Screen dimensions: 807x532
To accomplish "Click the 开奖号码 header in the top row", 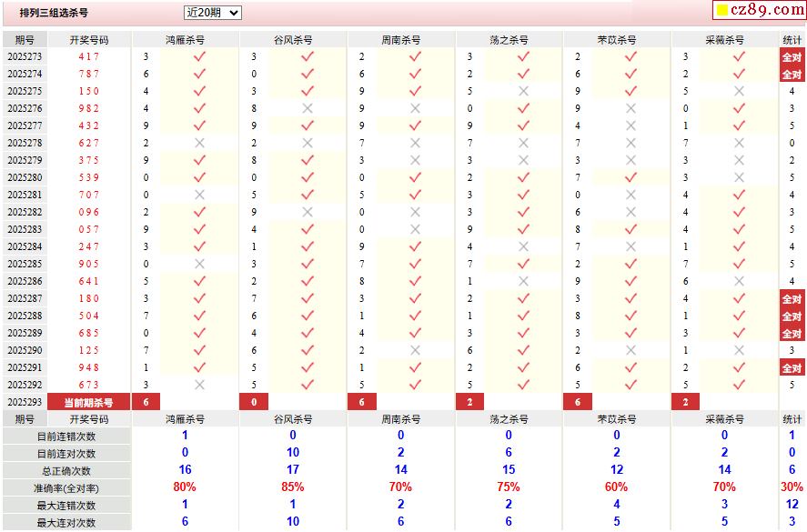I will (88, 40).
